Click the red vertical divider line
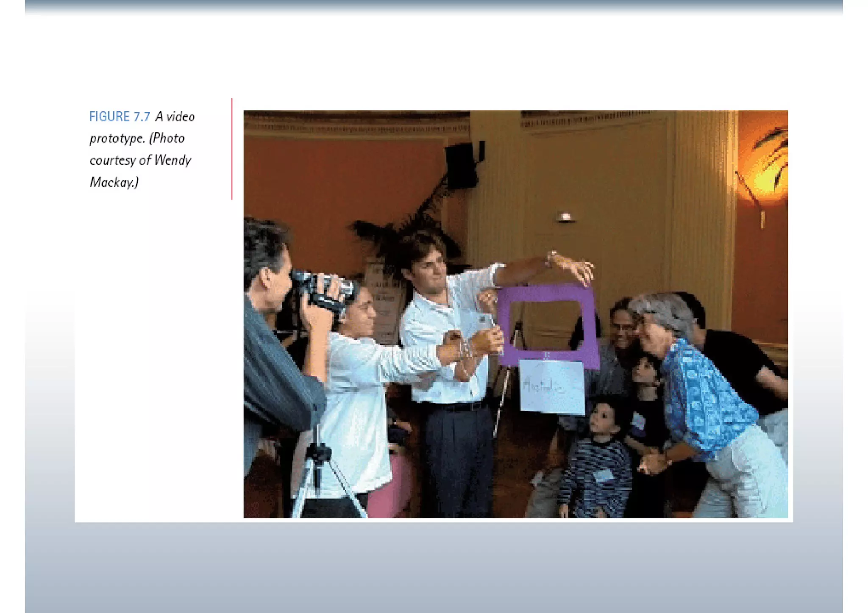This screenshot has height=613, width=868. coord(232,149)
